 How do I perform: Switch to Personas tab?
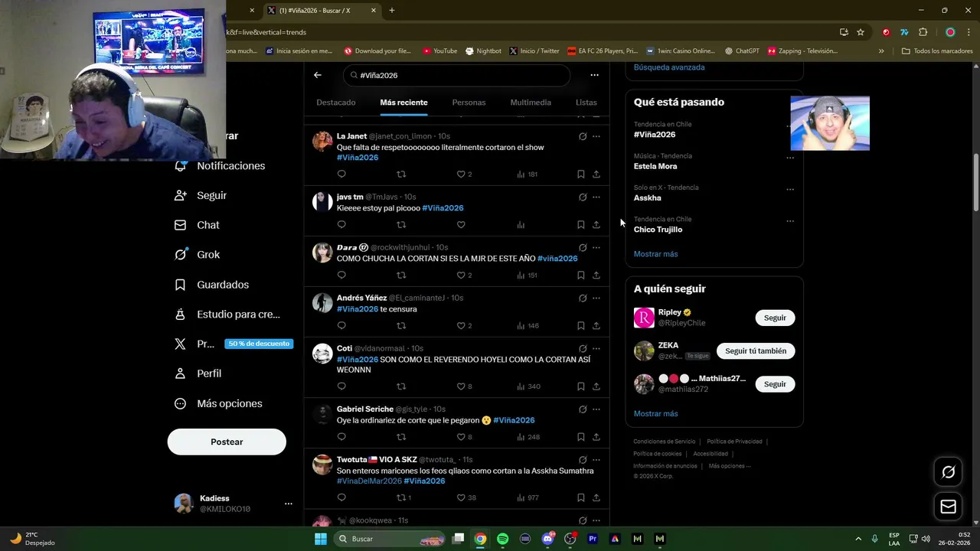pos(469,103)
